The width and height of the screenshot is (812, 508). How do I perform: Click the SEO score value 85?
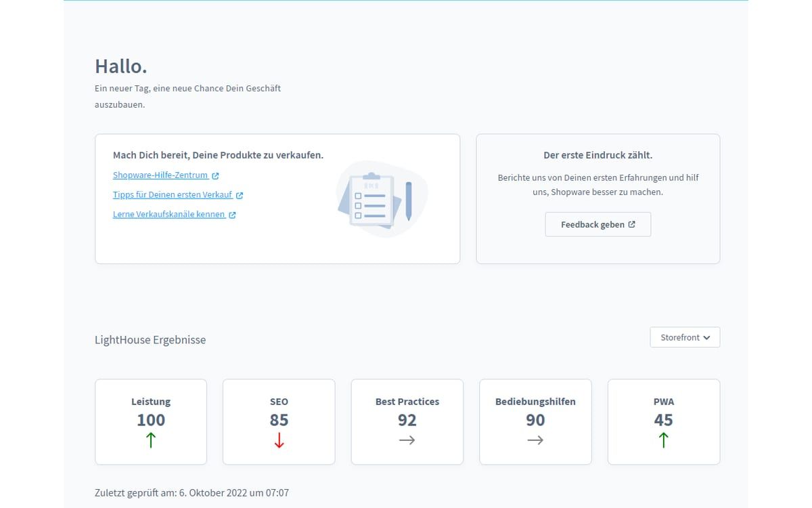tap(279, 420)
